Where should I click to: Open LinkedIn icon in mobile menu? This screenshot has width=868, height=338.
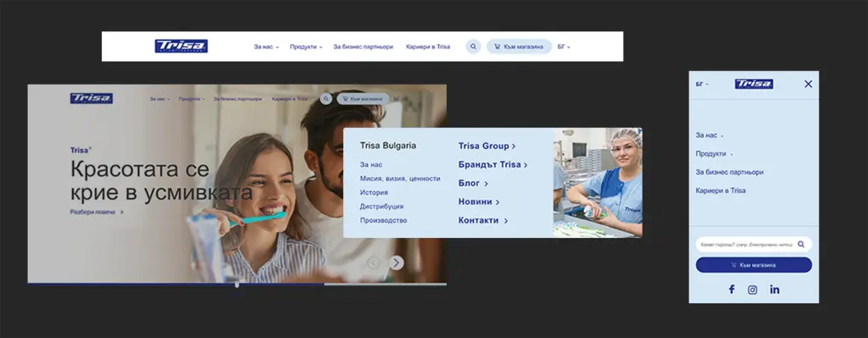(775, 290)
